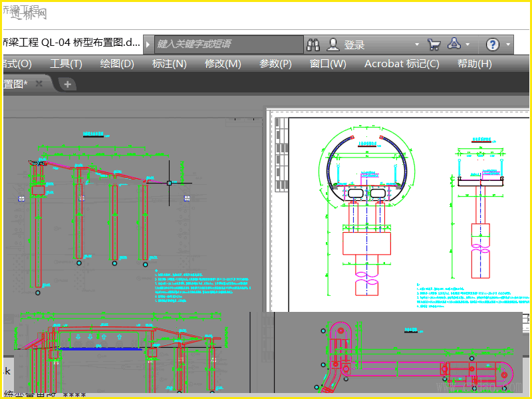Image resolution: width=532 pixels, height=399 pixels.
Task: Open the 修改(M) menu
Action: point(223,64)
